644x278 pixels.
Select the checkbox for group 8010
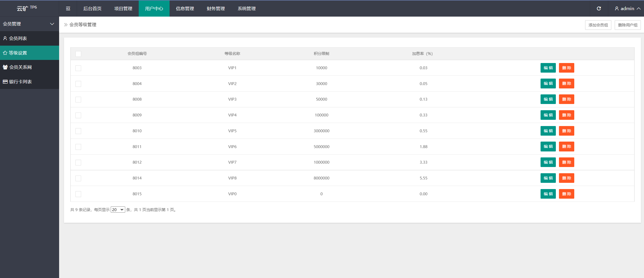point(78,131)
